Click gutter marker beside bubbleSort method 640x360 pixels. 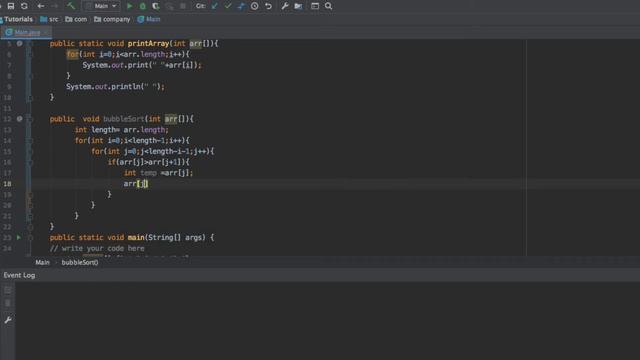tap(19, 119)
